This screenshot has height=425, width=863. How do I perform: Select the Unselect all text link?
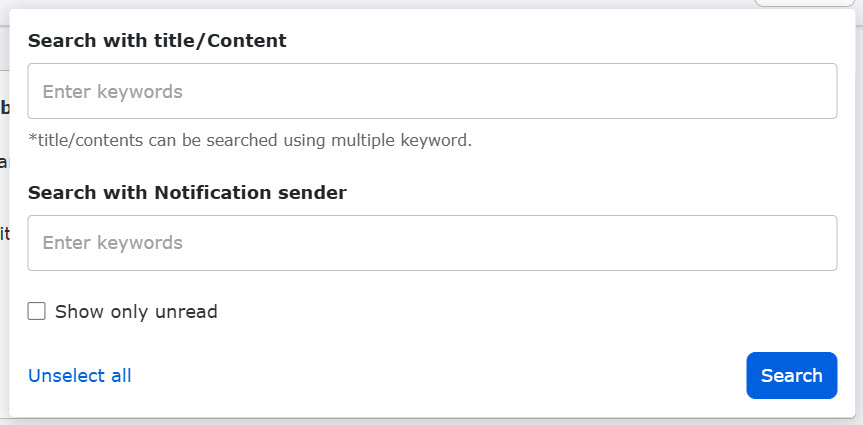(80, 376)
